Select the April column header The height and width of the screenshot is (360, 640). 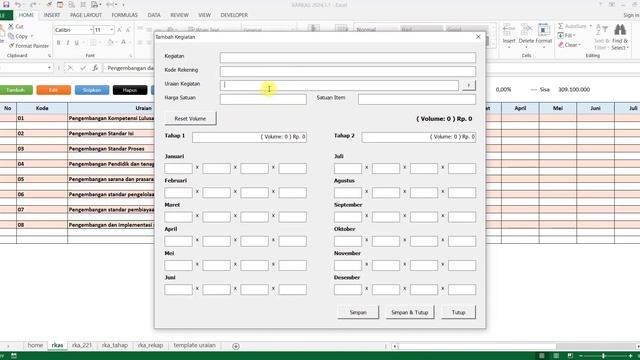click(520, 108)
